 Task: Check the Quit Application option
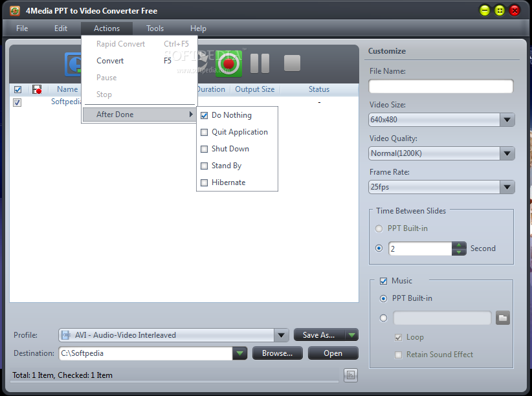click(205, 133)
